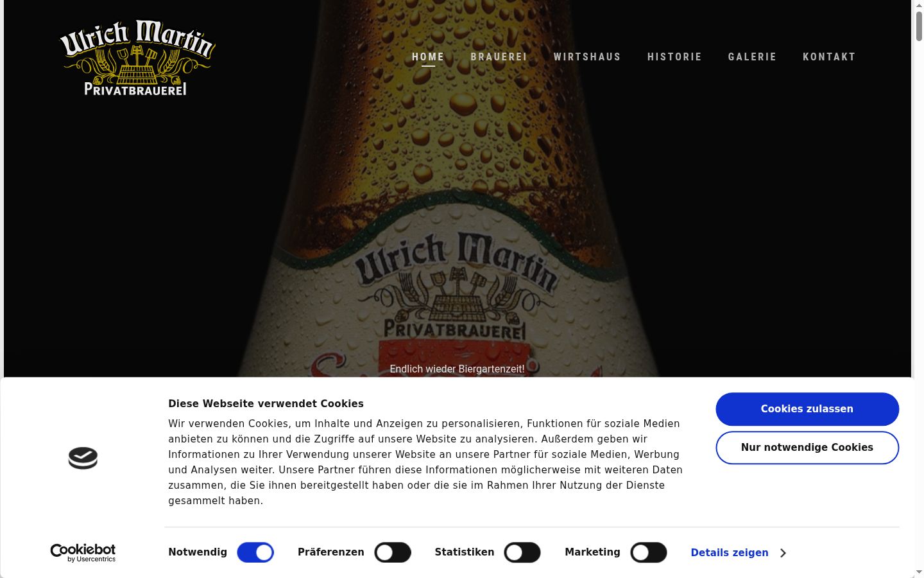Open the Kontakt menu item

(829, 57)
